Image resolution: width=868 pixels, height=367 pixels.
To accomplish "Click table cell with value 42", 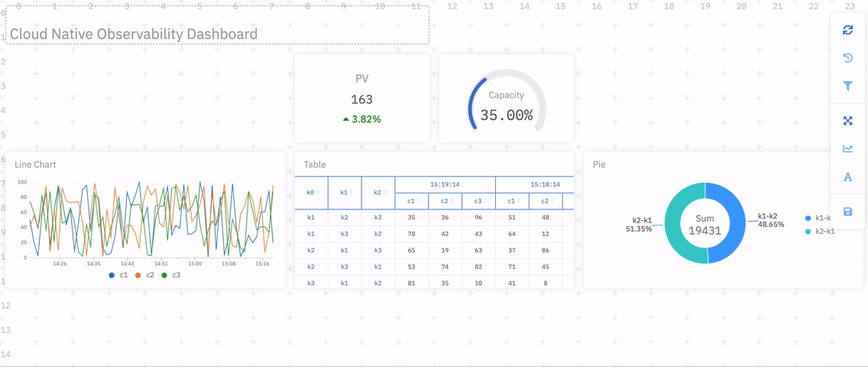I will (x=445, y=234).
